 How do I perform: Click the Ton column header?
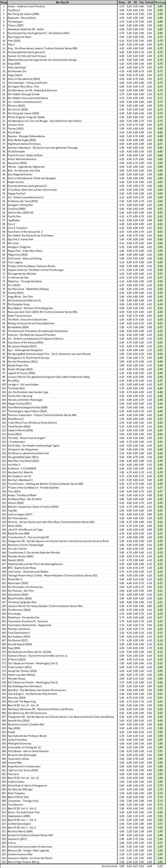coord(141,2)
